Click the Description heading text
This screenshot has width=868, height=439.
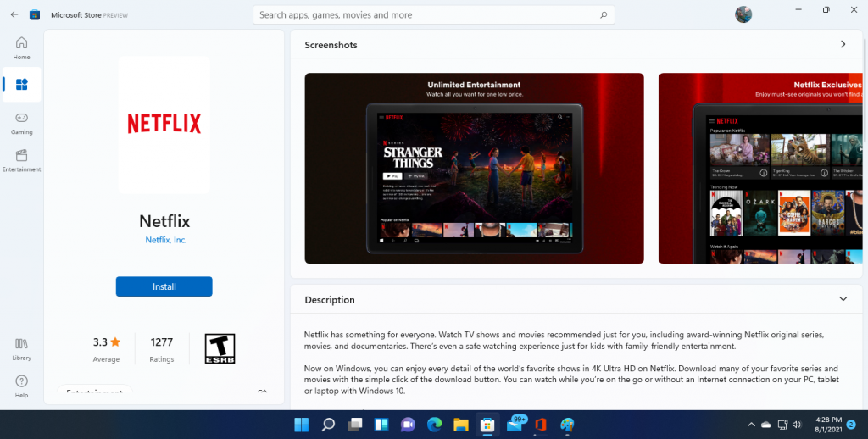point(330,299)
